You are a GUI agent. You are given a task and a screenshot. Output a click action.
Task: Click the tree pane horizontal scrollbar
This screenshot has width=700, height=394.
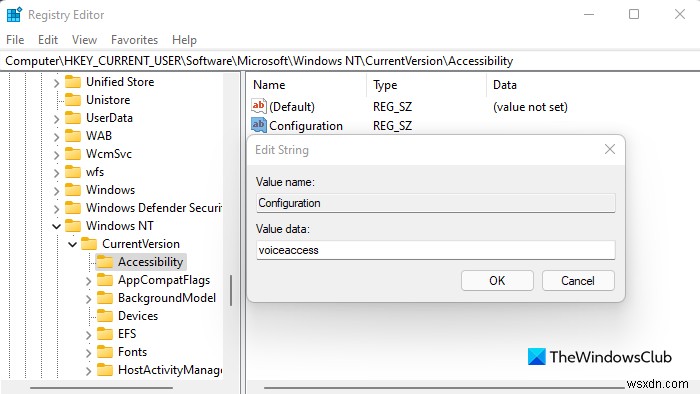point(101,387)
